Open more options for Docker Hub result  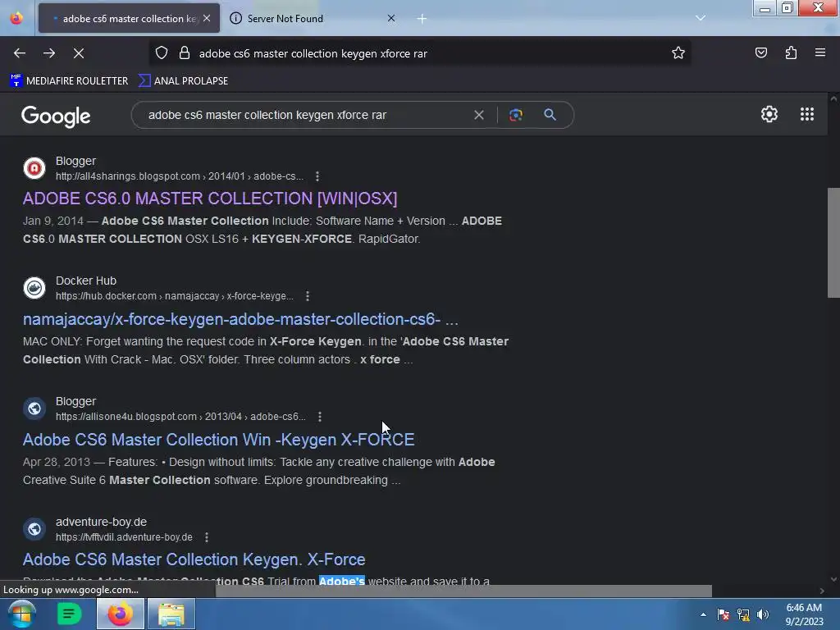pos(307,295)
